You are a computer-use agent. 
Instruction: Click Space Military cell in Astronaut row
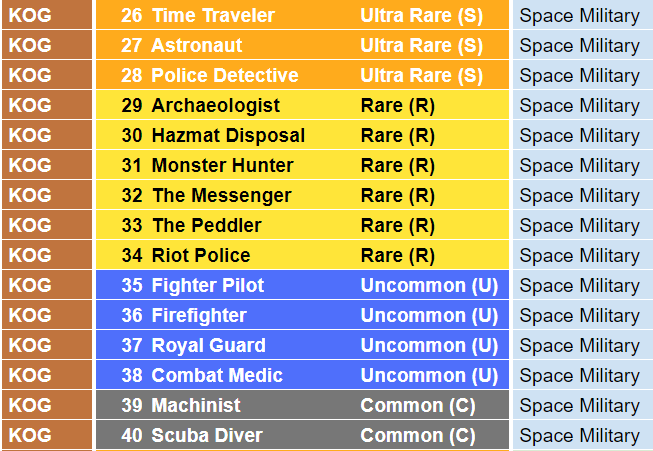(583, 45)
